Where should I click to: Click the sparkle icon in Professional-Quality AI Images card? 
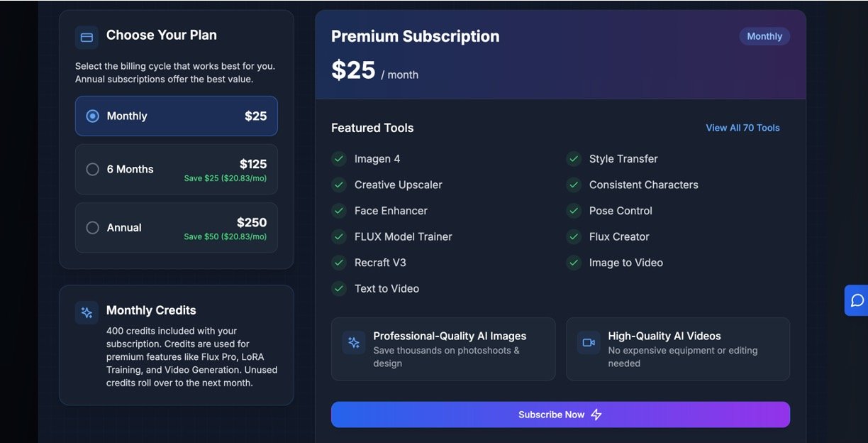(x=353, y=342)
